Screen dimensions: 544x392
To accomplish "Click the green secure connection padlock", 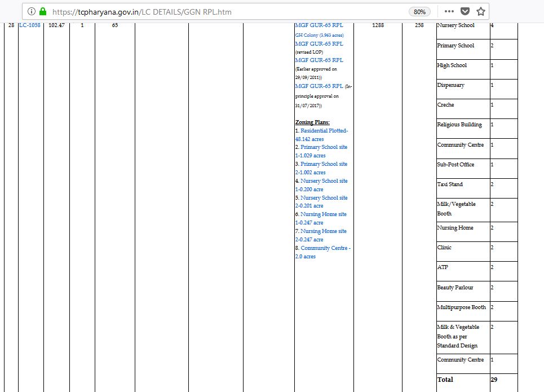I will tap(43, 11).
